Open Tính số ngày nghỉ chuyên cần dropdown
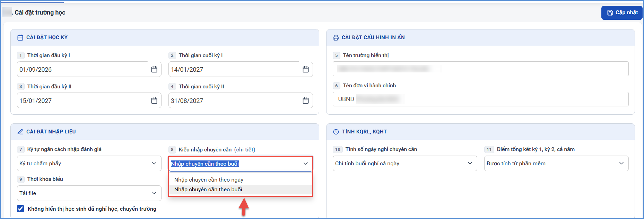This screenshot has height=219, width=644. (405, 163)
